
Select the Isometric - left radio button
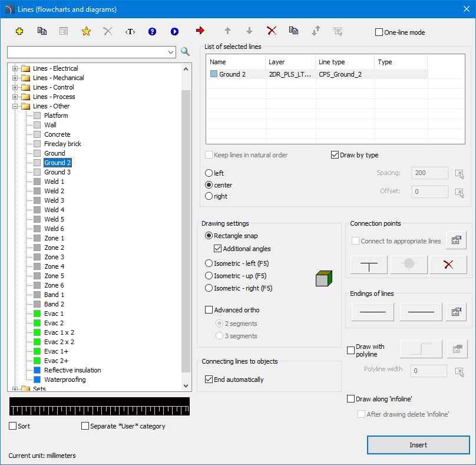(x=209, y=263)
